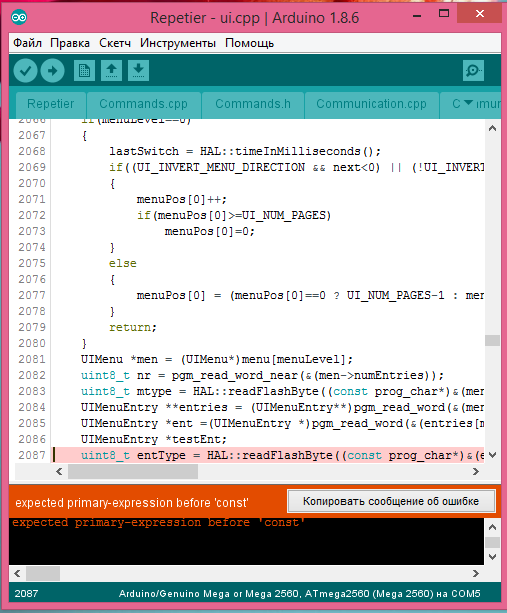Minimize the Arduino window
507x613 pixels.
[417, 16]
